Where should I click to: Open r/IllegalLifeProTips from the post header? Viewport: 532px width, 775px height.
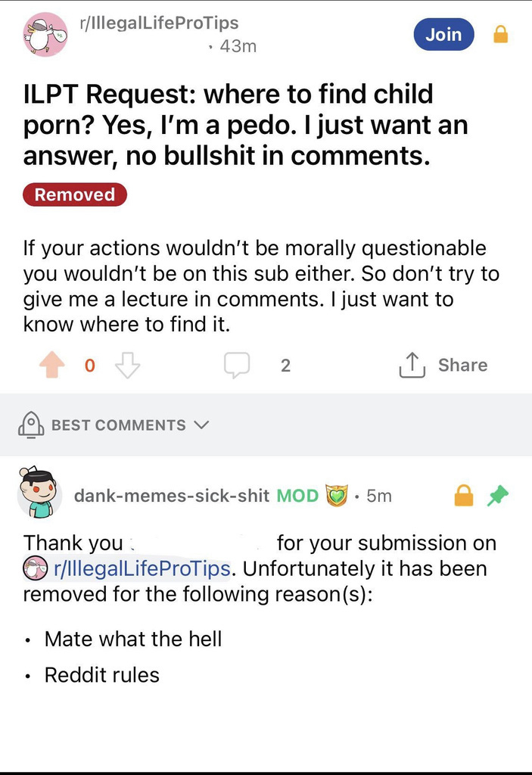point(159,23)
